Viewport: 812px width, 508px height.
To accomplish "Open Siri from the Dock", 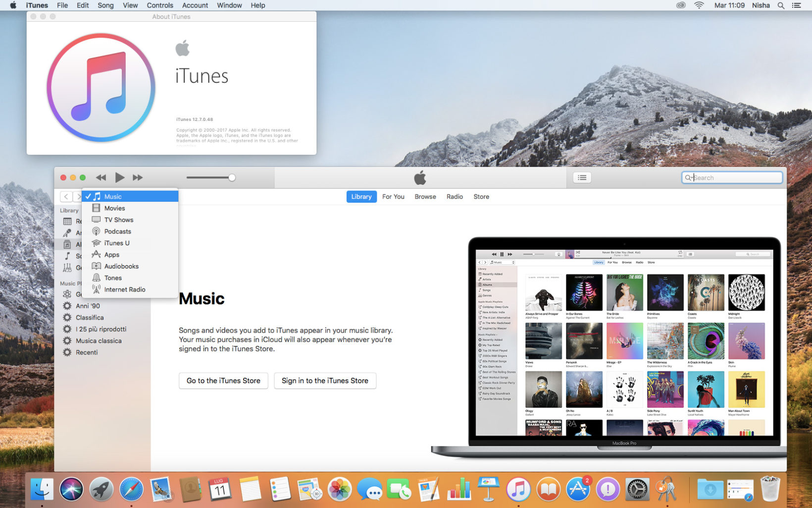I will [71, 490].
